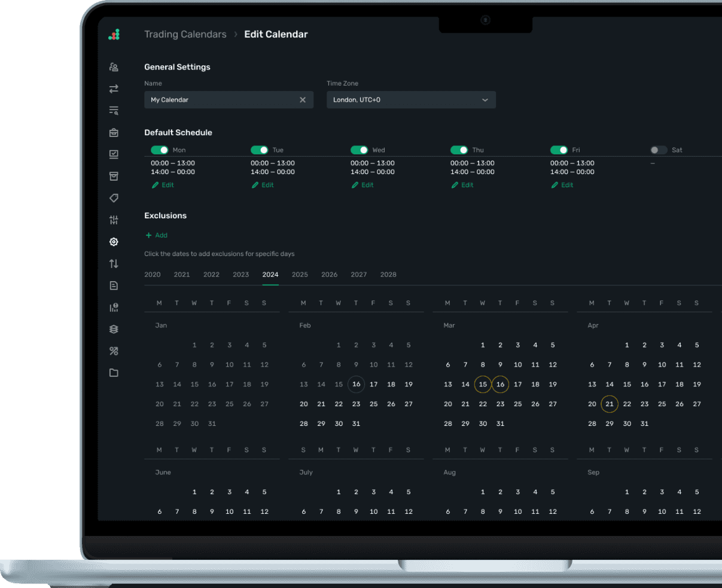Edit the Tuesday schedule
Screen dimensions: 722x588
[x=263, y=185]
